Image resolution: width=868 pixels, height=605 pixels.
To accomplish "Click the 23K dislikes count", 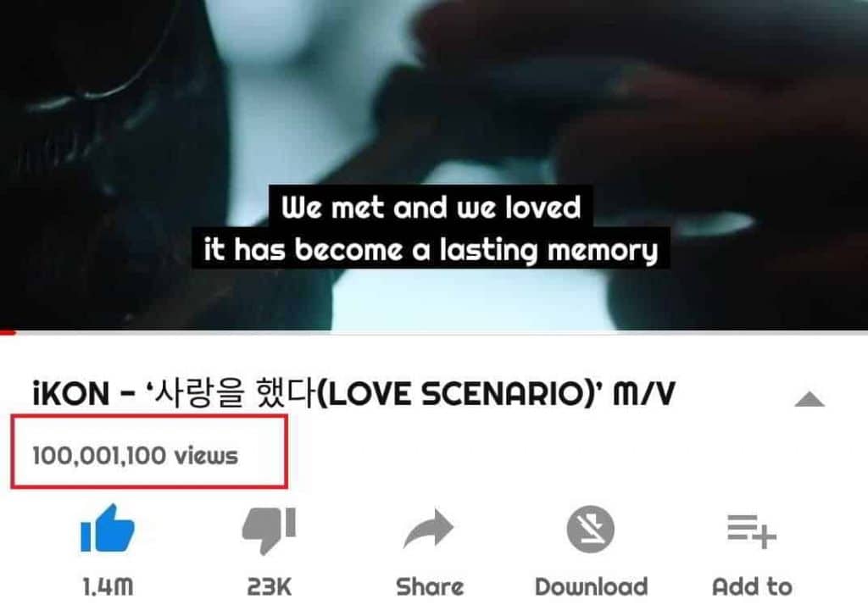I will (269, 586).
